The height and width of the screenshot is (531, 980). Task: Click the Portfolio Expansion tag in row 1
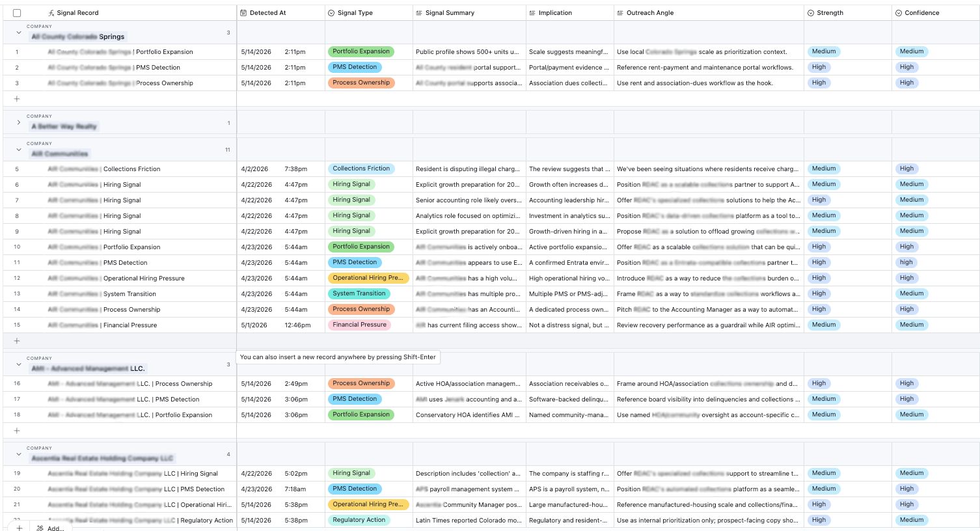tap(361, 51)
